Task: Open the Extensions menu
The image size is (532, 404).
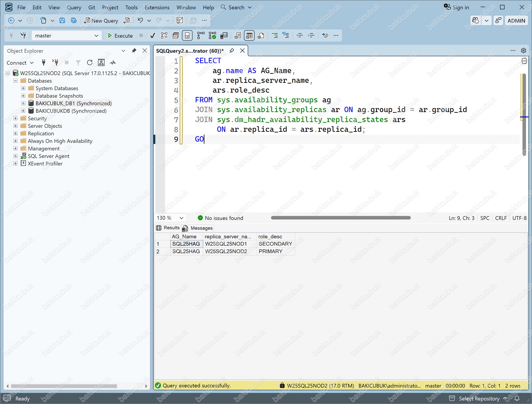Action: pos(157,8)
